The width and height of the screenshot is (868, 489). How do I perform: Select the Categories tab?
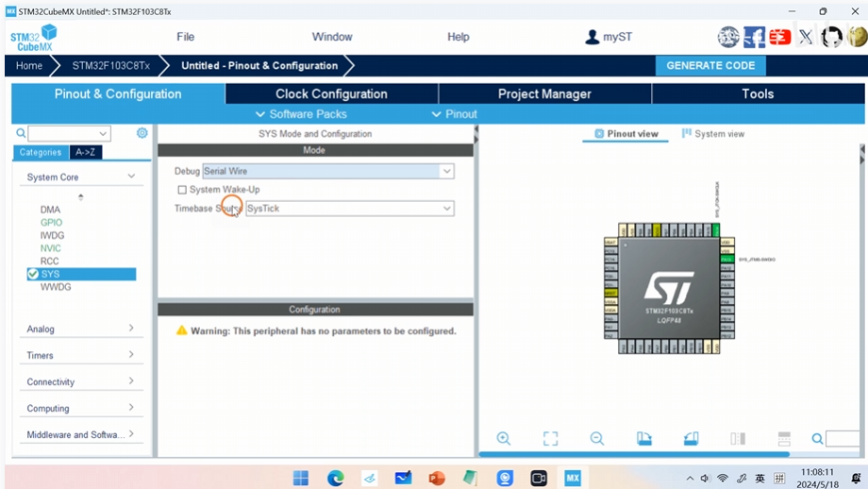click(x=41, y=152)
